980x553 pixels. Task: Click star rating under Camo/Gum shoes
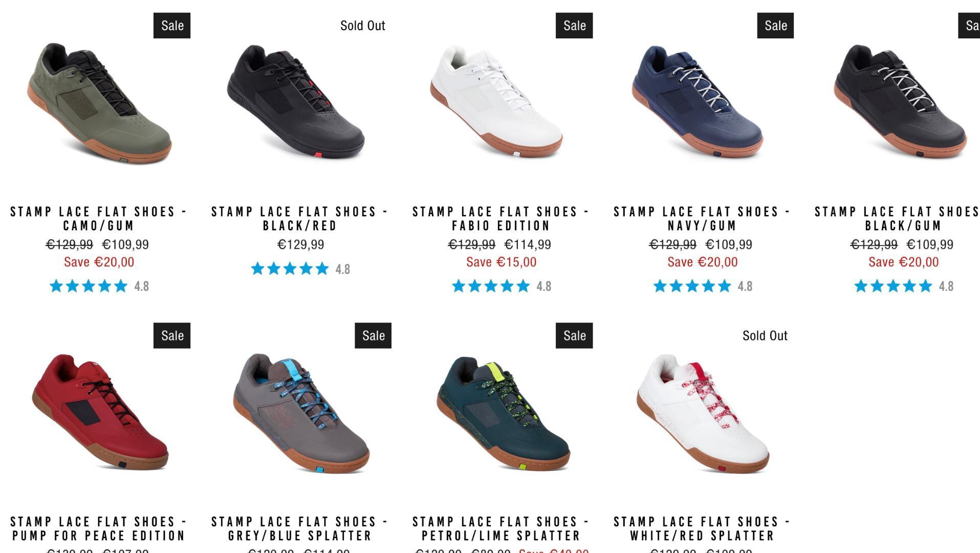pyautogui.click(x=99, y=286)
